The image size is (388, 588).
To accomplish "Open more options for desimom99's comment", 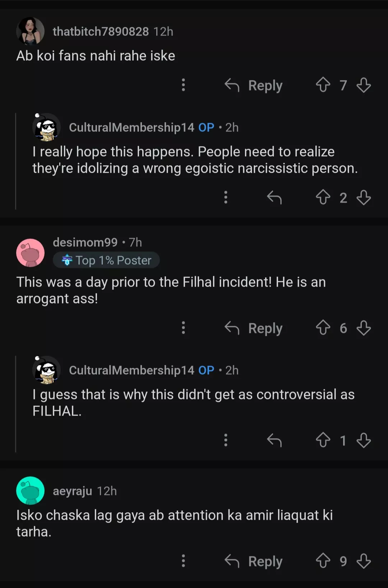I will (183, 328).
